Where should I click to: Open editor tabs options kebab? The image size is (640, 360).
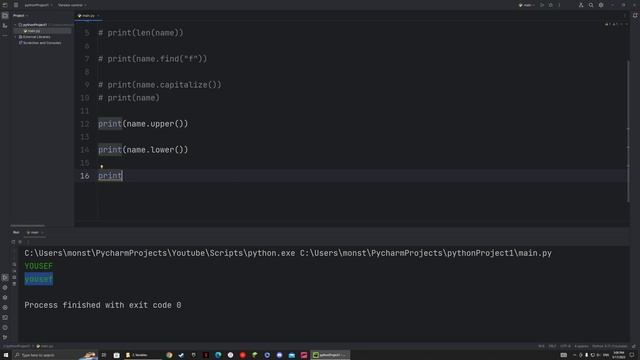624,16
